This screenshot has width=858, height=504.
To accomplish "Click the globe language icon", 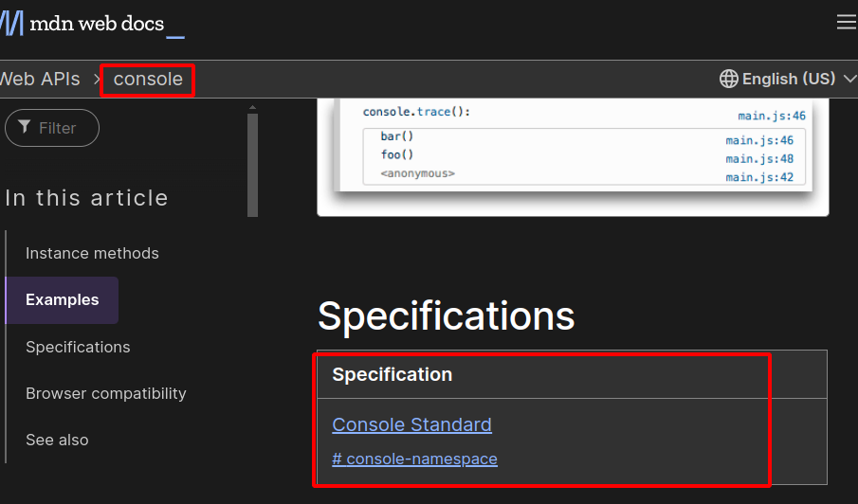I will (x=728, y=79).
